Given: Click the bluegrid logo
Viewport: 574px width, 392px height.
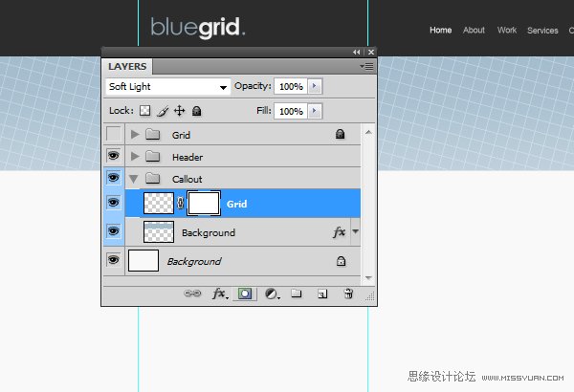Looking at the screenshot, I should [198, 28].
